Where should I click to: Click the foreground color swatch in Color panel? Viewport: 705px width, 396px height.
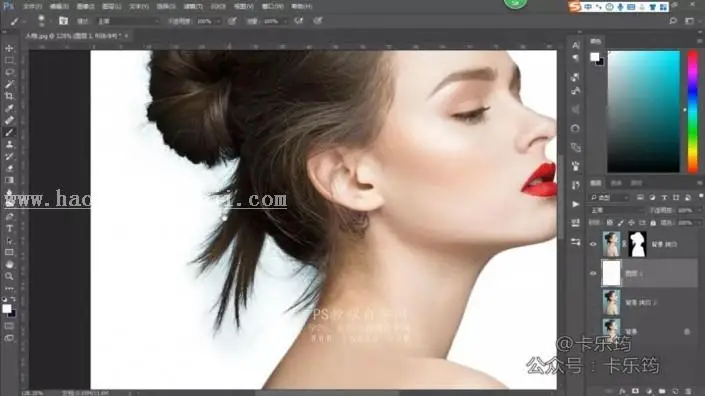(x=595, y=57)
